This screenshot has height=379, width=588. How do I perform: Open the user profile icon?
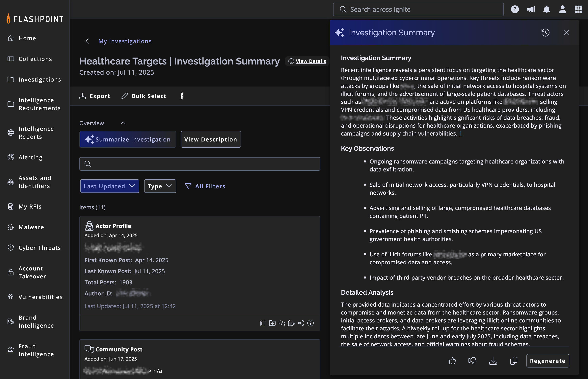coord(562,9)
